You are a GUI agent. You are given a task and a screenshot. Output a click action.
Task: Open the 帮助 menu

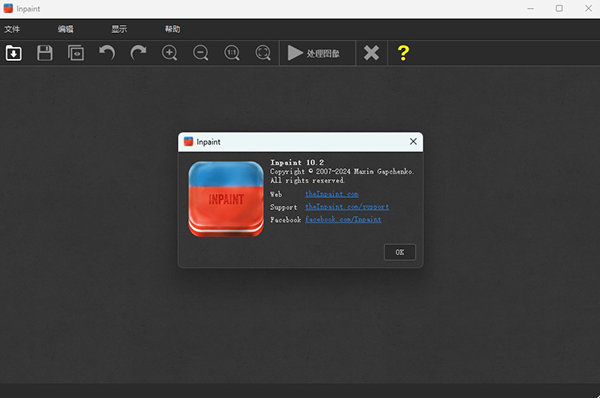click(x=173, y=29)
